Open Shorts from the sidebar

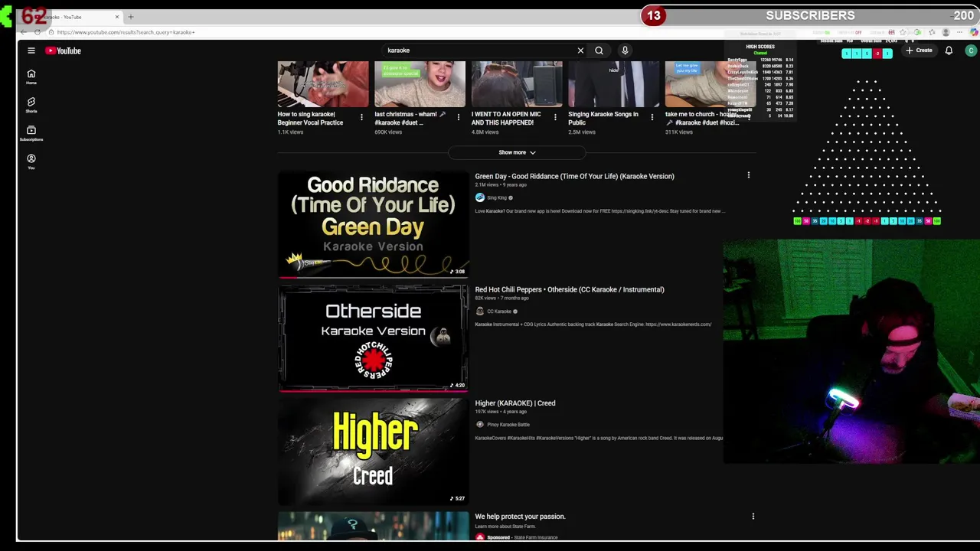(x=31, y=105)
